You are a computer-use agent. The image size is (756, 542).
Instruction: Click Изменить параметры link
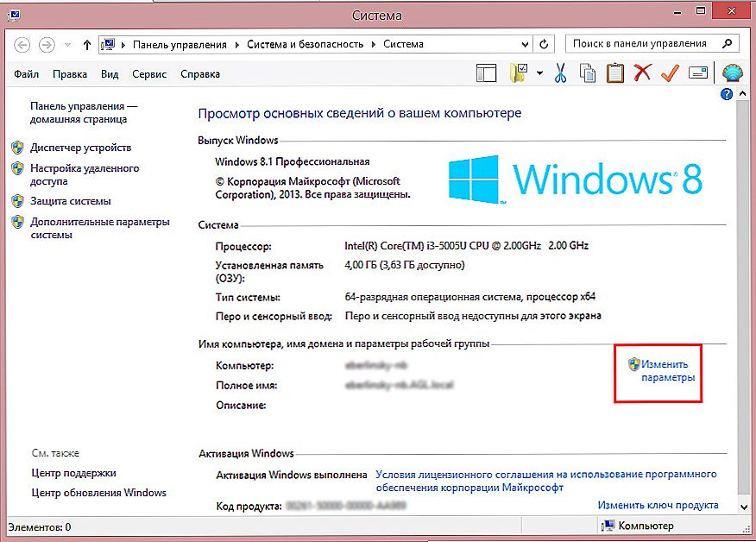[x=667, y=371]
